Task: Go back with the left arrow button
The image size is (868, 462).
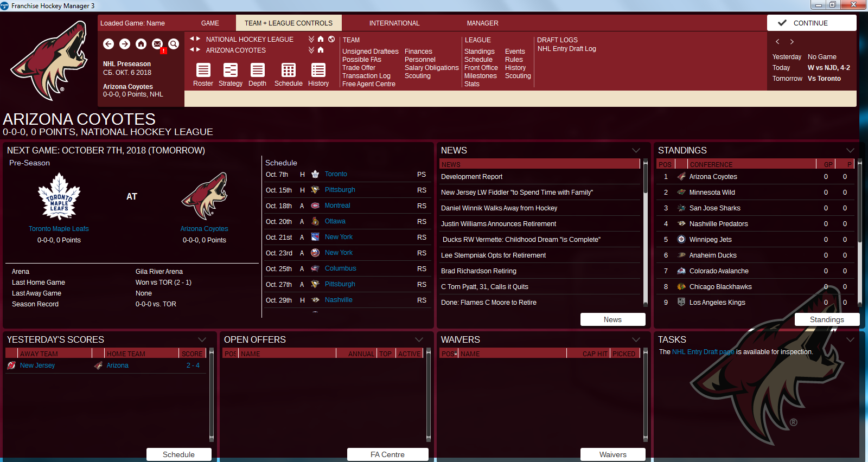Action: point(108,44)
